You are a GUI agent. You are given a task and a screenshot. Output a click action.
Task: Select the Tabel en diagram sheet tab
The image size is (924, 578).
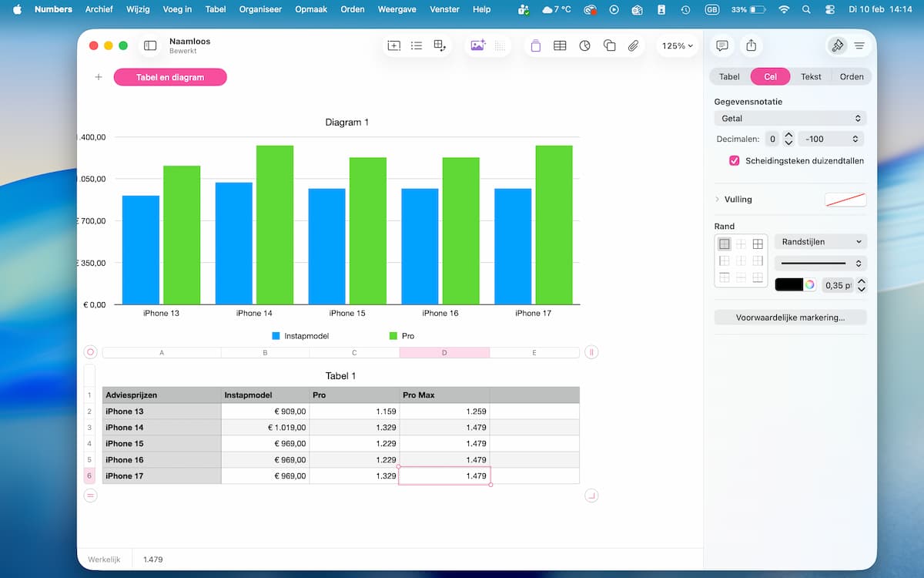point(170,77)
